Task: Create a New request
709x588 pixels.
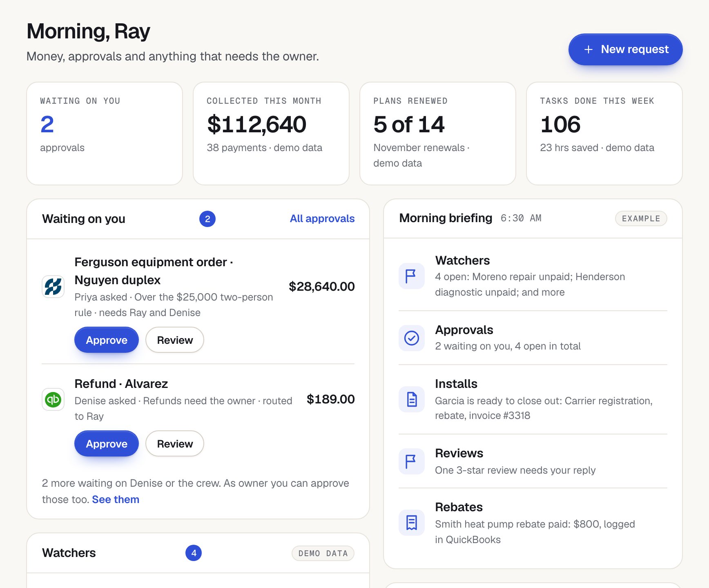Action: coord(625,49)
